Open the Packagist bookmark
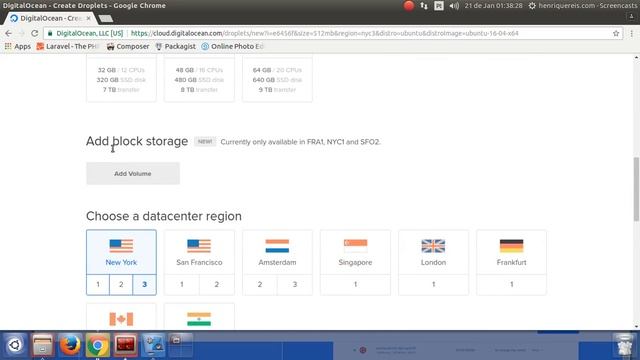Screen dimensions: 640x360 point(176,47)
